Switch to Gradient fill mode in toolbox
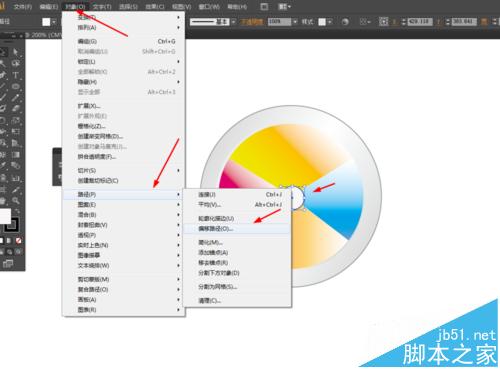This screenshot has width=500, height=369. [x=9, y=240]
